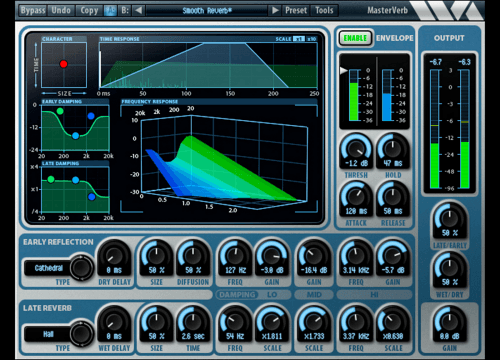Click the left output level meter
This screenshot has height=360, width=500.
435,129
